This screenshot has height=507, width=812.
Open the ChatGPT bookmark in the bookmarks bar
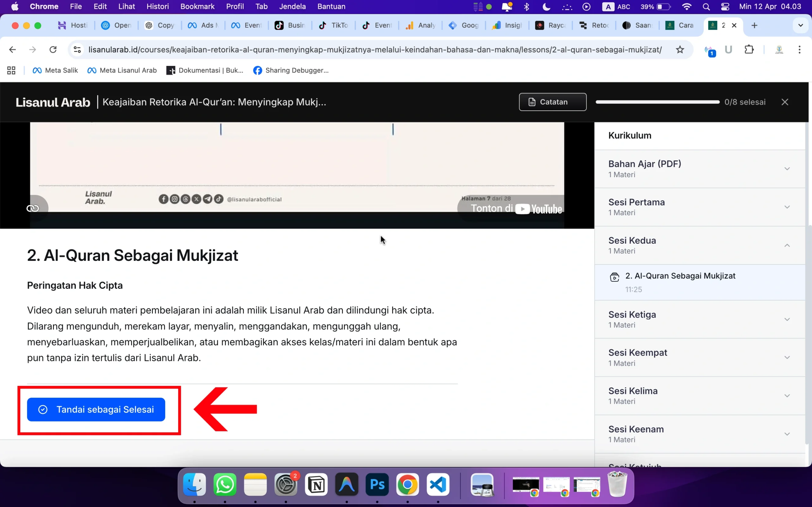click(x=159, y=25)
